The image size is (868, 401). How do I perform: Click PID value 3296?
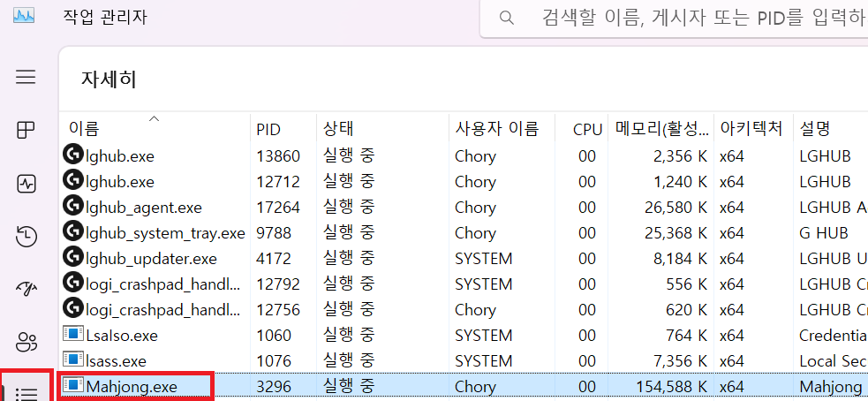274,387
